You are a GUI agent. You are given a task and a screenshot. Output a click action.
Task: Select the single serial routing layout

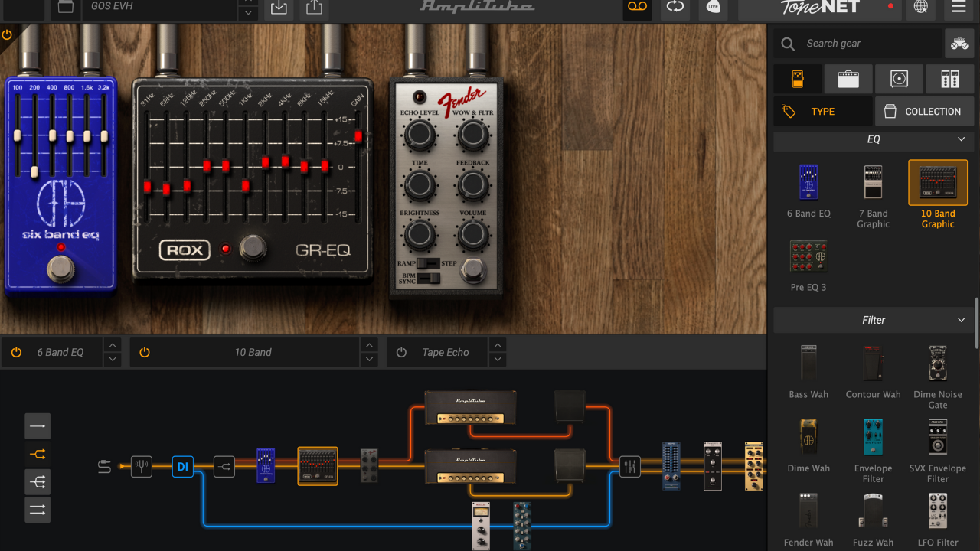pos(38,426)
